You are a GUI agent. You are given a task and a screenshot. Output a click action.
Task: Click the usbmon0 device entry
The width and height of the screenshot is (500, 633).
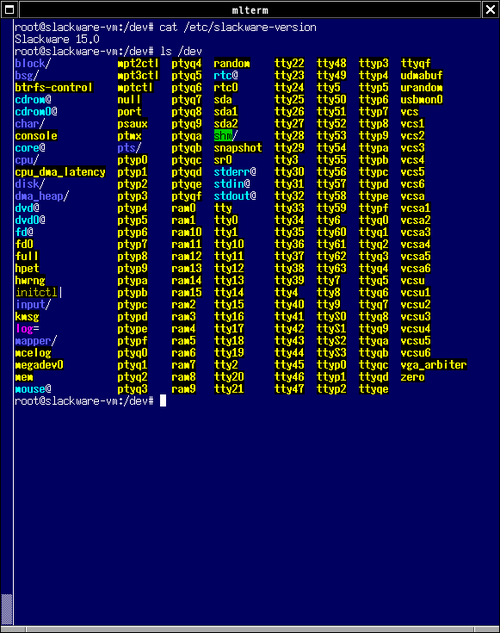tap(422, 100)
